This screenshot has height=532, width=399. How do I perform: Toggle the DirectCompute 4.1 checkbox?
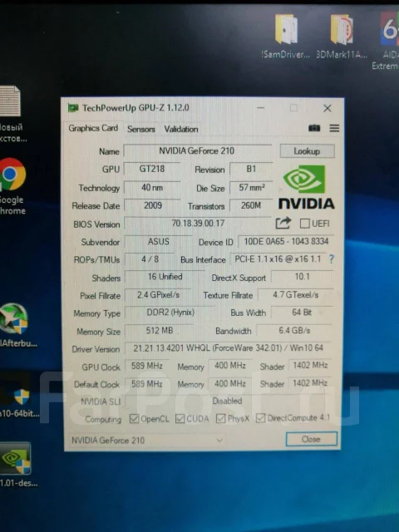point(260,417)
